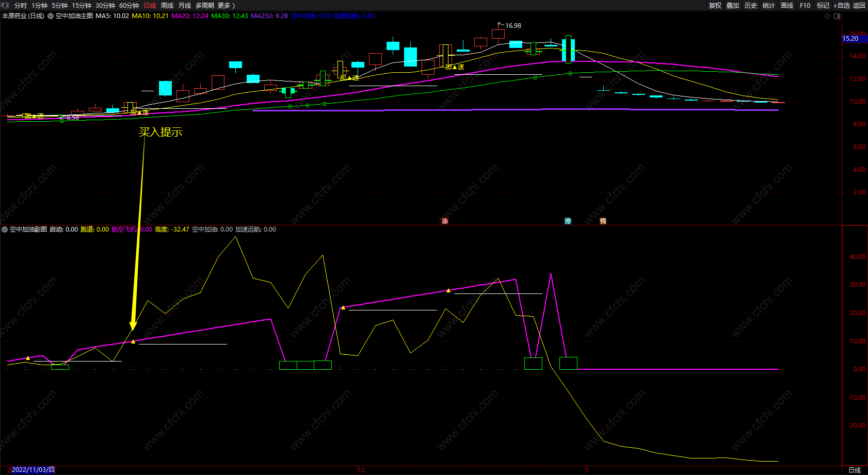
Task: Click the 12 month marker on time axis
Action: (x=361, y=470)
